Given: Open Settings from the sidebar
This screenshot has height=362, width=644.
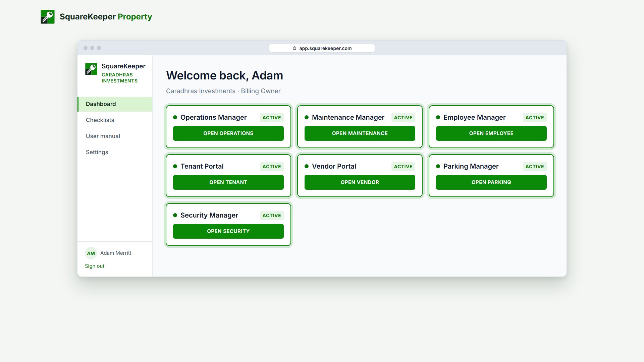Looking at the screenshot, I should click(x=115, y=152).
